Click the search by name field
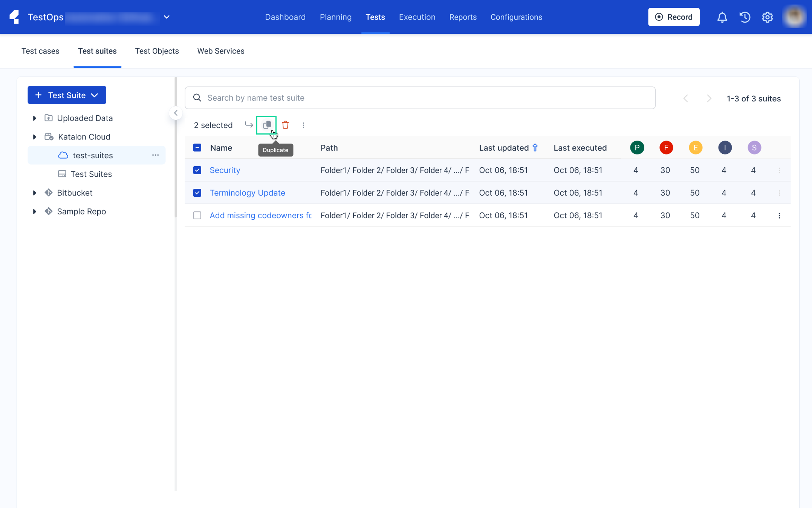 click(420, 98)
